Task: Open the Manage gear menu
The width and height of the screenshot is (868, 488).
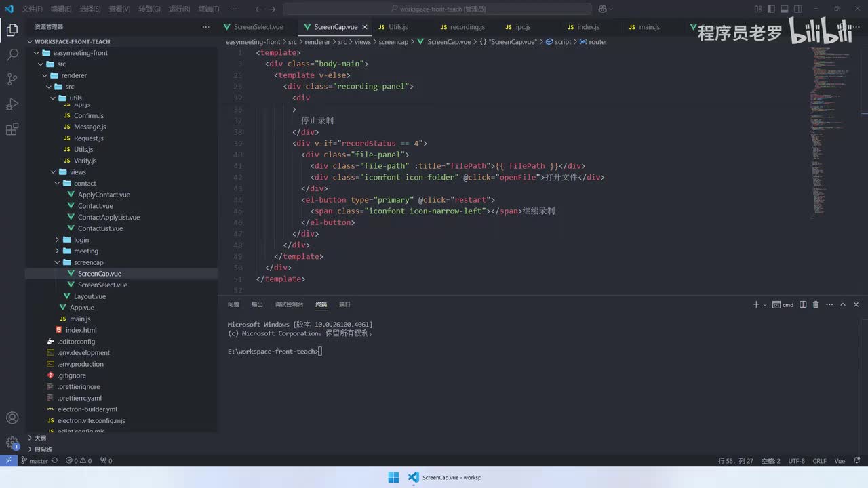Action: coord(12,443)
